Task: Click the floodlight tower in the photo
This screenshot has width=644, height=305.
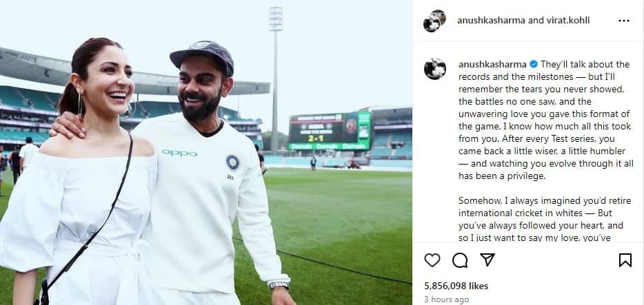Action: click(x=276, y=28)
